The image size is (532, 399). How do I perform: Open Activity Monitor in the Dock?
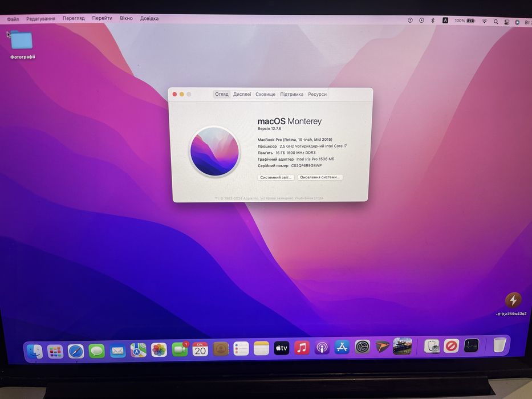(471, 345)
